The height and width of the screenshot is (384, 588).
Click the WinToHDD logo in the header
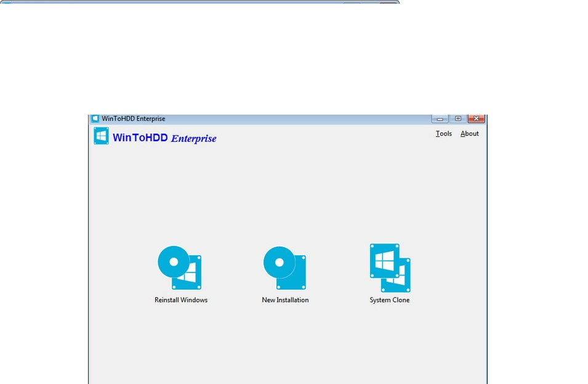pyautogui.click(x=101, y=136)
